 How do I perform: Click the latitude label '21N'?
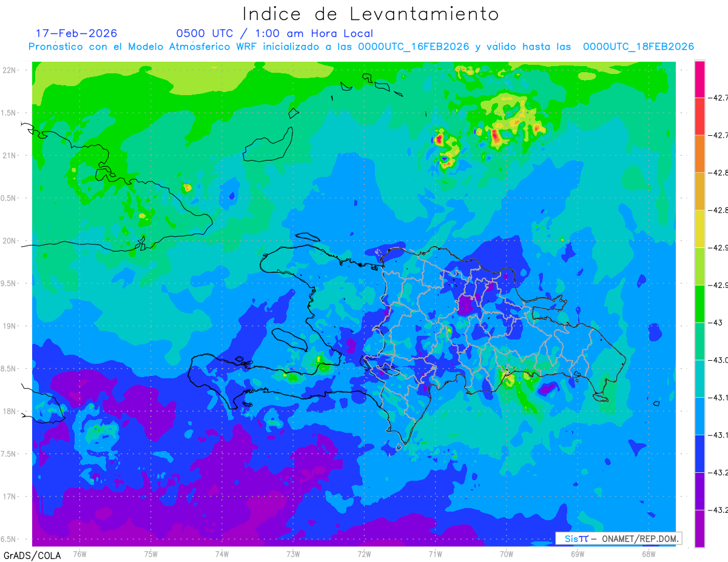point(10,155)
